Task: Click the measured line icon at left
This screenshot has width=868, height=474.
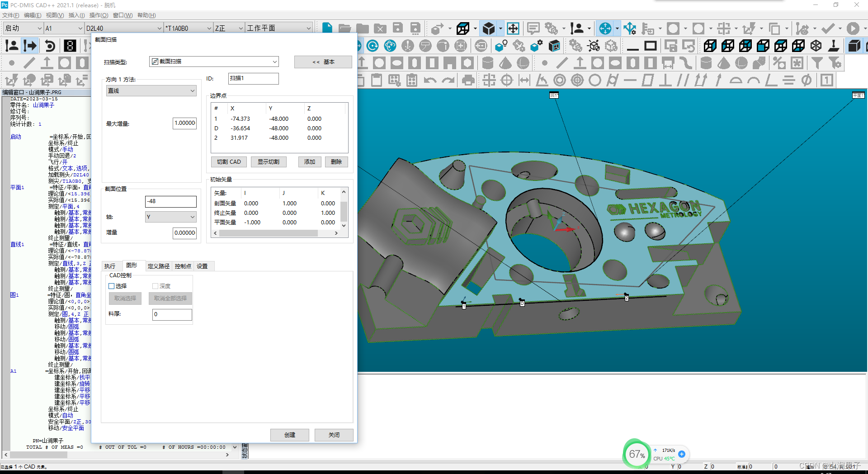Action: (x=29, y=63)
